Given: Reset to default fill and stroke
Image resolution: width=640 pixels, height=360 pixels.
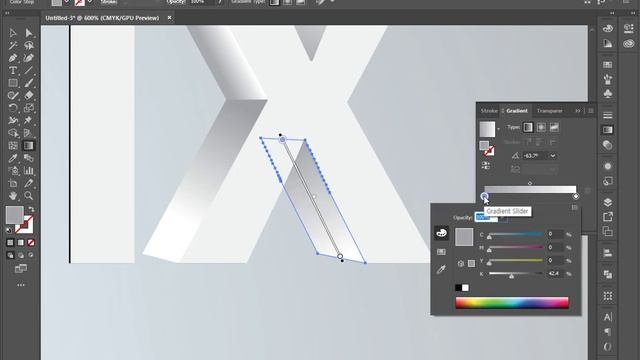Looking at the screenshot, I should click(9, 231).
